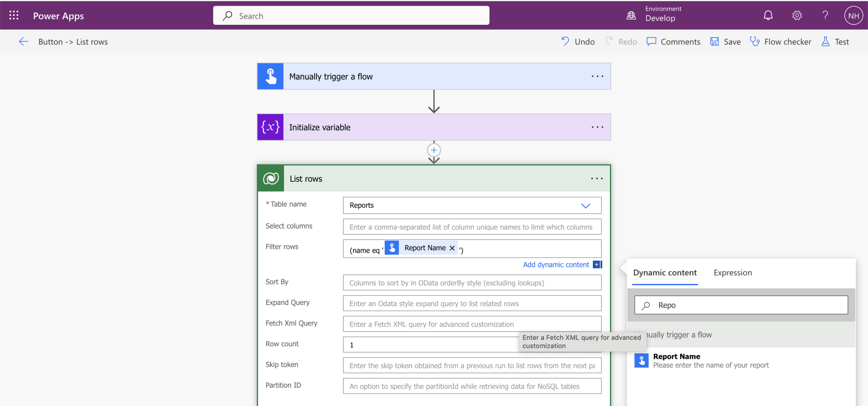Switch to the Dynamic content tab

pos(665,273)
